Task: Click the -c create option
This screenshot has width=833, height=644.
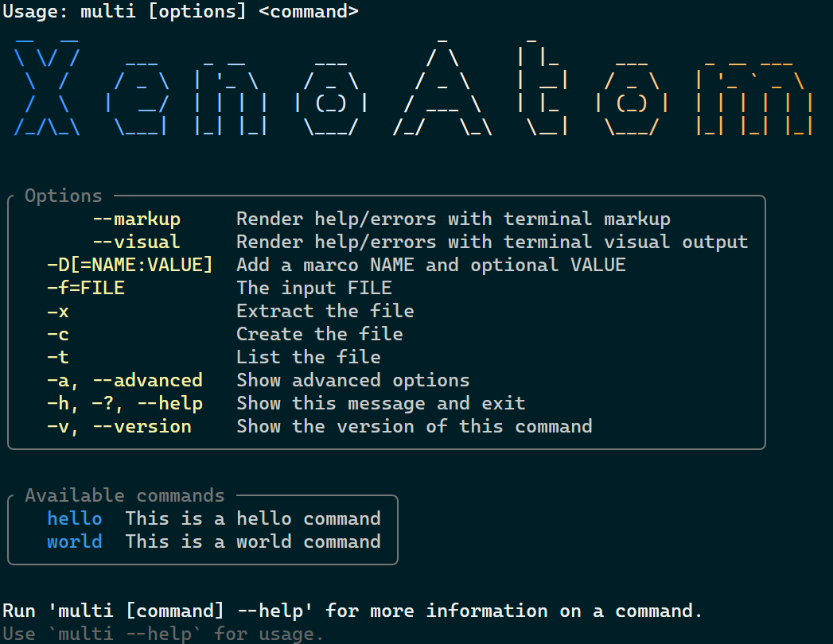Action: pos(58,335)
